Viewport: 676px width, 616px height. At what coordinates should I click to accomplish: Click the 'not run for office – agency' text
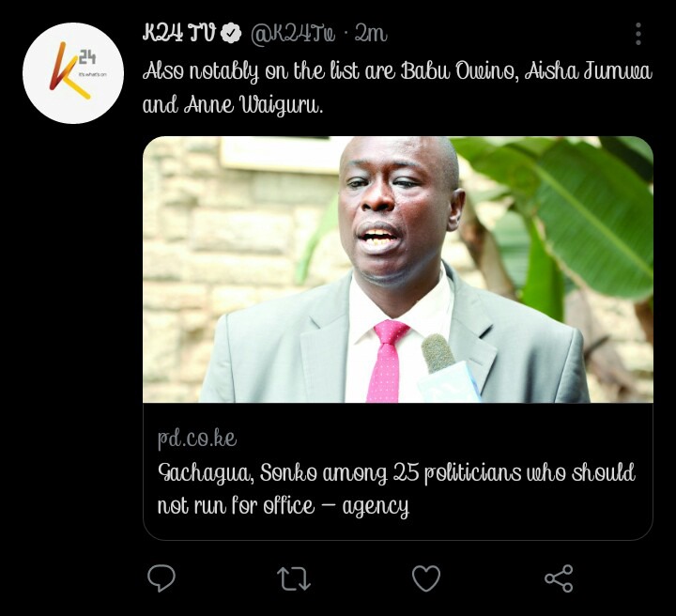click(283, 506)
